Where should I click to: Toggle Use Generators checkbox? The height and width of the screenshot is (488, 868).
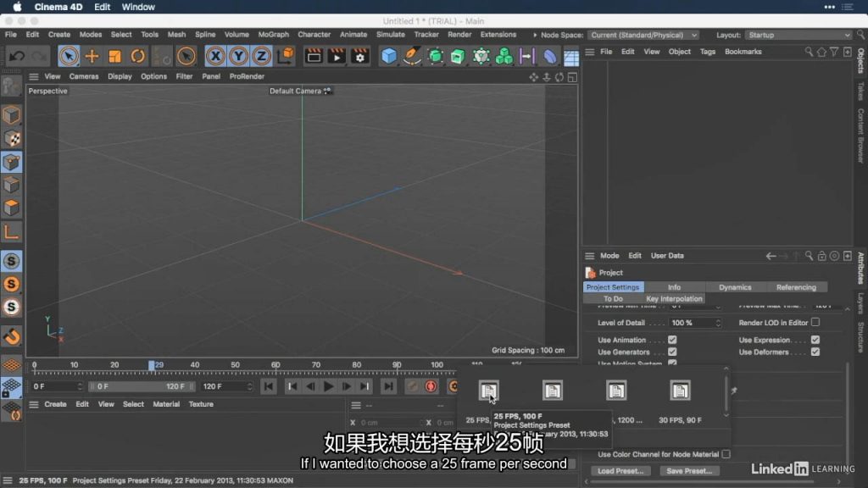(x=672, y=352)
